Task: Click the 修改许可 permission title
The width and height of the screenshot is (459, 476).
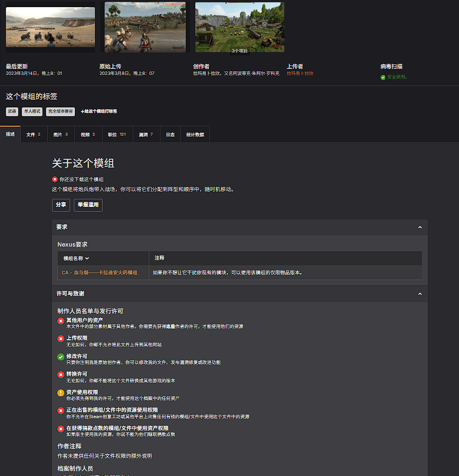Action: pos(77,356)
